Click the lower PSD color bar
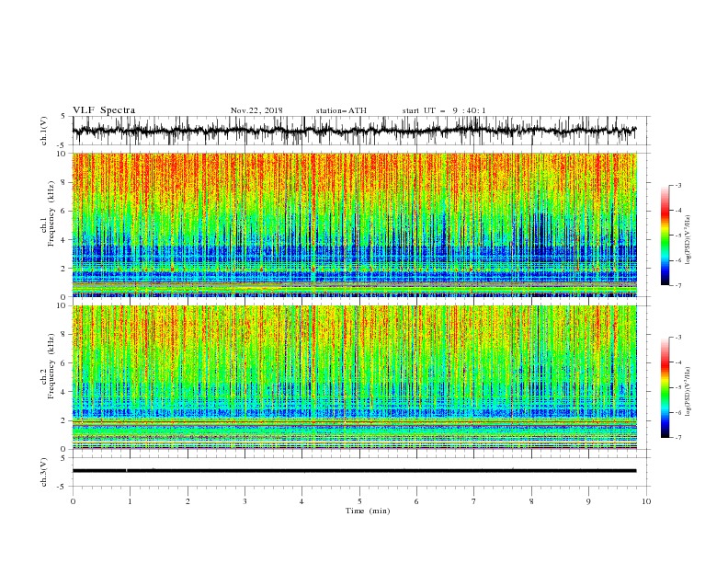This screenshot has height=563, width=728. click(x=665, y=387)
